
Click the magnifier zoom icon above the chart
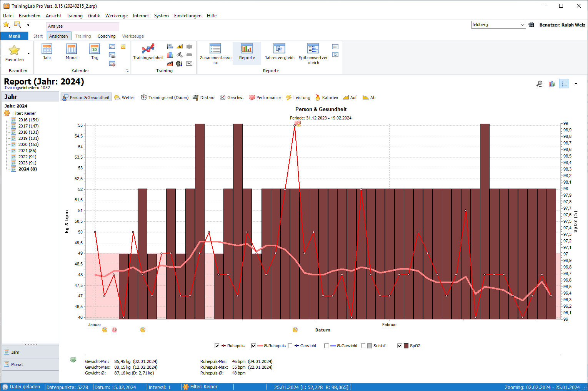click(x=540, y=84)
